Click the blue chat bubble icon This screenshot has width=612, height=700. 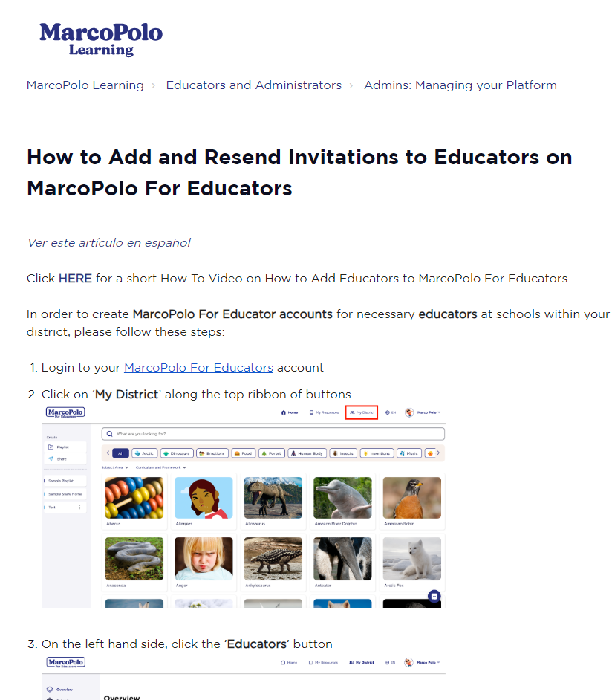pyautogui.click(x=434, y=595)
